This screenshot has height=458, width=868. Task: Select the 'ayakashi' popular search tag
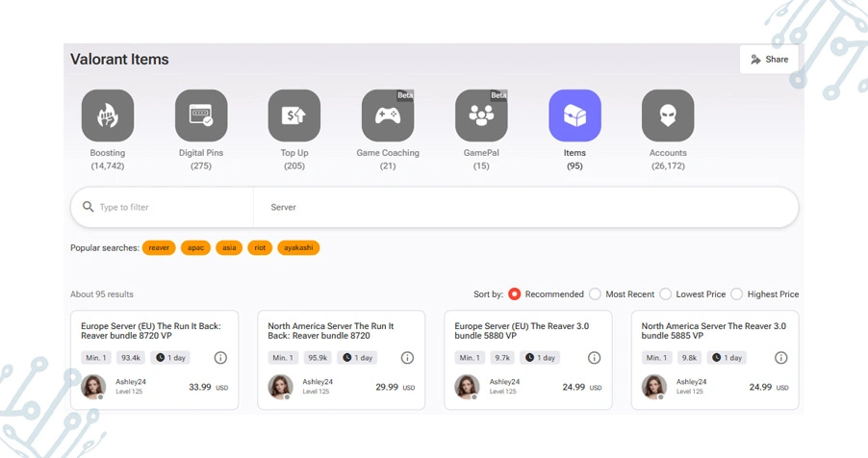point(298,248)
